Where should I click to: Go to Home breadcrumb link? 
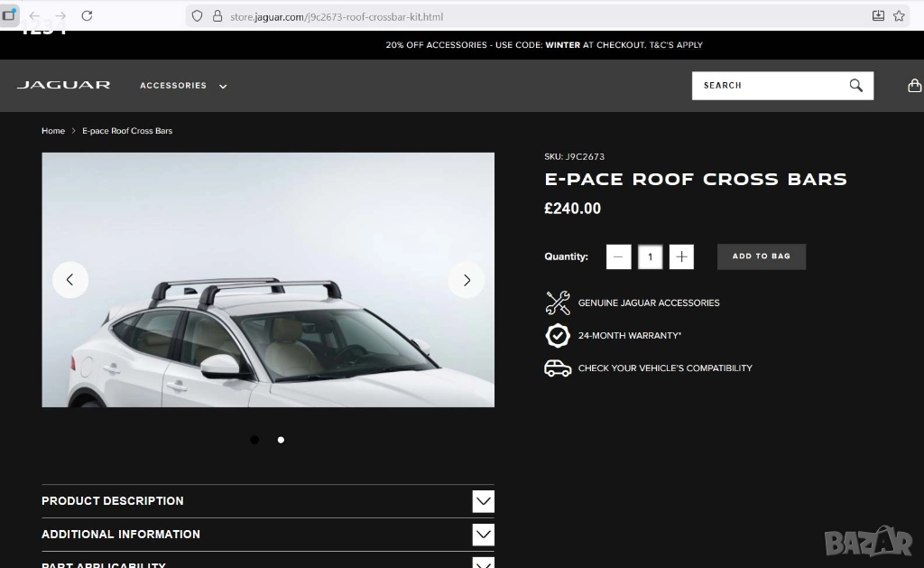pos(53,131)
